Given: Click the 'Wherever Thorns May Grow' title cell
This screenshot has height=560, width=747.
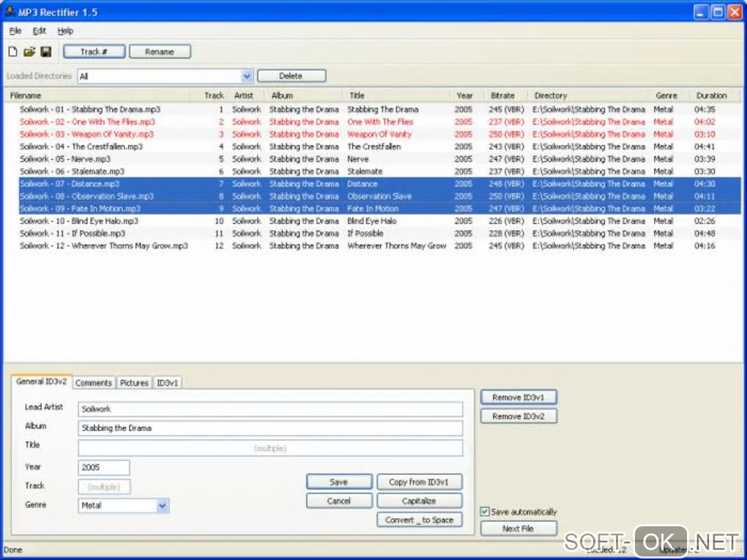Looking at the screenshot, I should click(x=396, y=246).
